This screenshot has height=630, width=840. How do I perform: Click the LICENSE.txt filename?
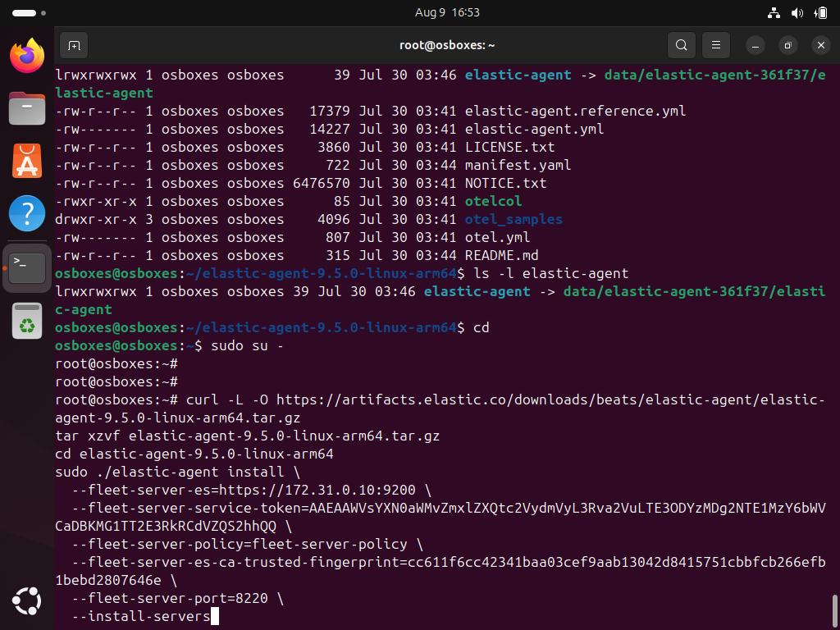(x=509, y=147)
